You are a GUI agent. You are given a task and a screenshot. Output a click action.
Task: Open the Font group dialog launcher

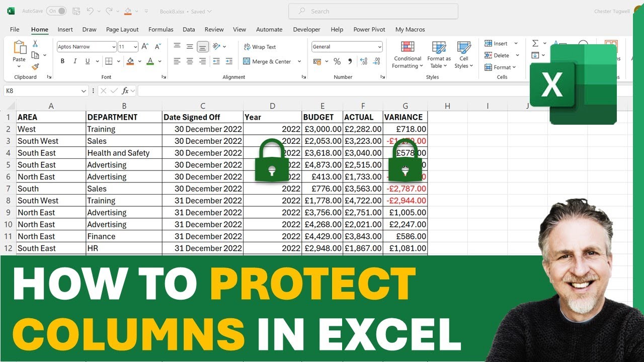(164, 77)
